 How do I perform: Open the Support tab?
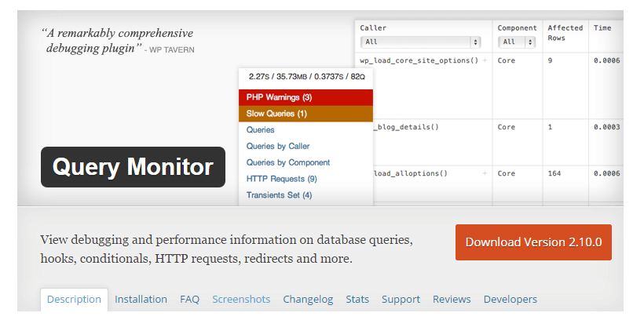401,300
